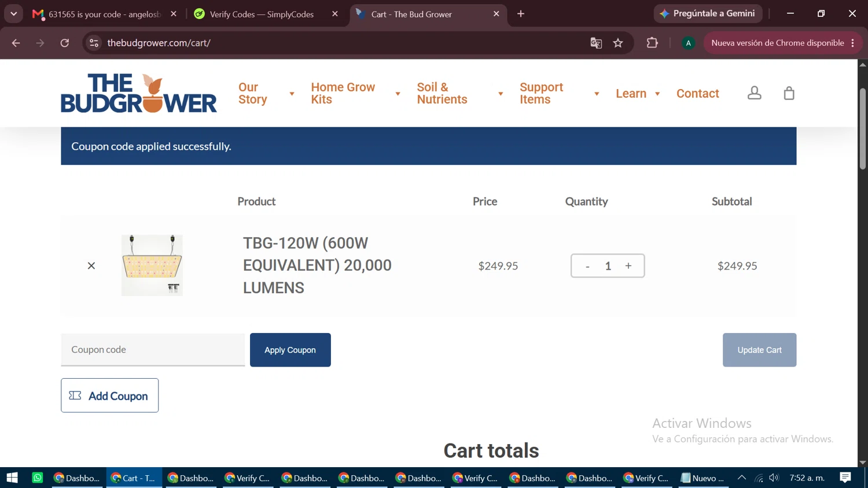This screenshot has height=488, width=868.
Task: Open the Windows notification center icon
Action: click(x=845, y=478)
